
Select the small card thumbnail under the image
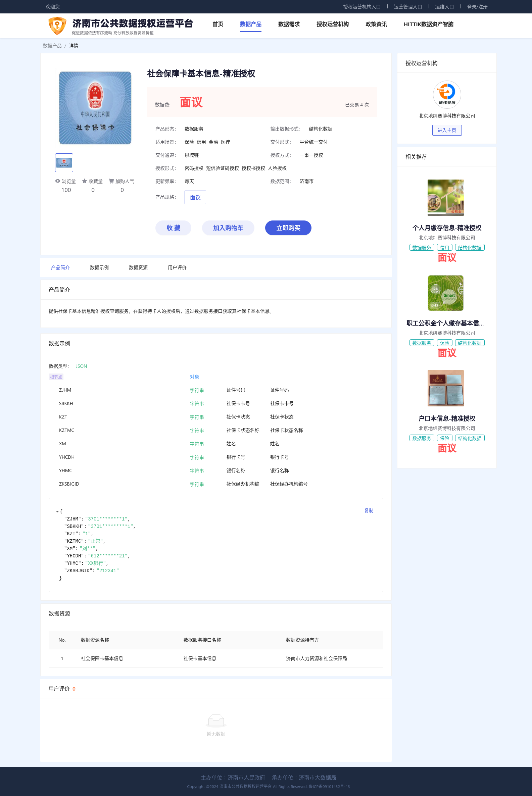point(64,163)
